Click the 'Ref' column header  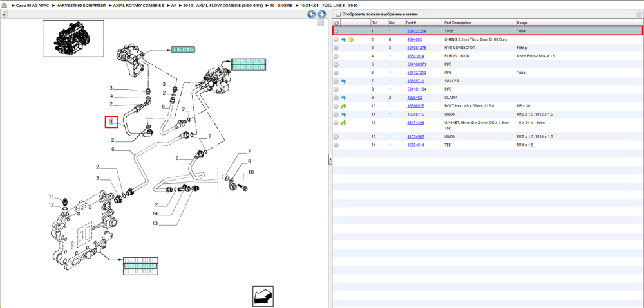(374, 23)
